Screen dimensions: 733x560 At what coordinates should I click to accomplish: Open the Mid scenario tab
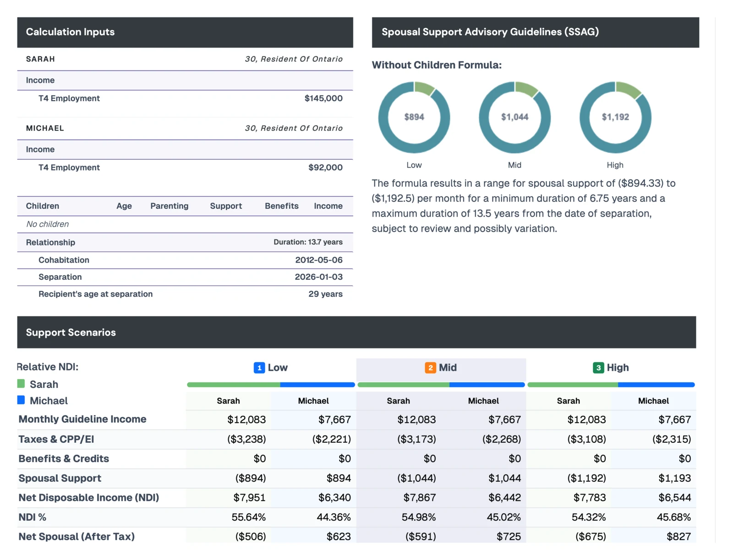pos(441,368)
